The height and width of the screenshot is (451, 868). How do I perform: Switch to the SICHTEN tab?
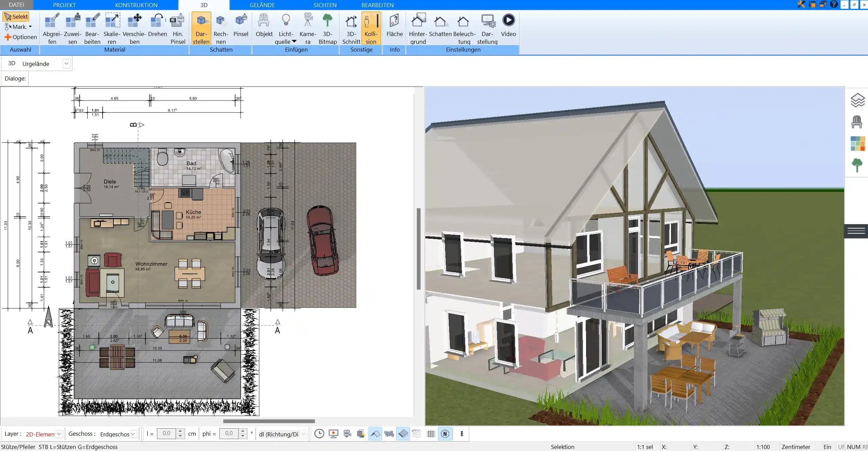pyautogui.click(x=325, y=5)
